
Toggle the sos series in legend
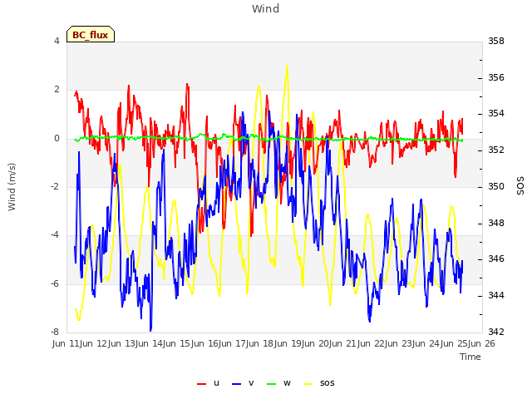pyautogui.click(x=319, y=383)
